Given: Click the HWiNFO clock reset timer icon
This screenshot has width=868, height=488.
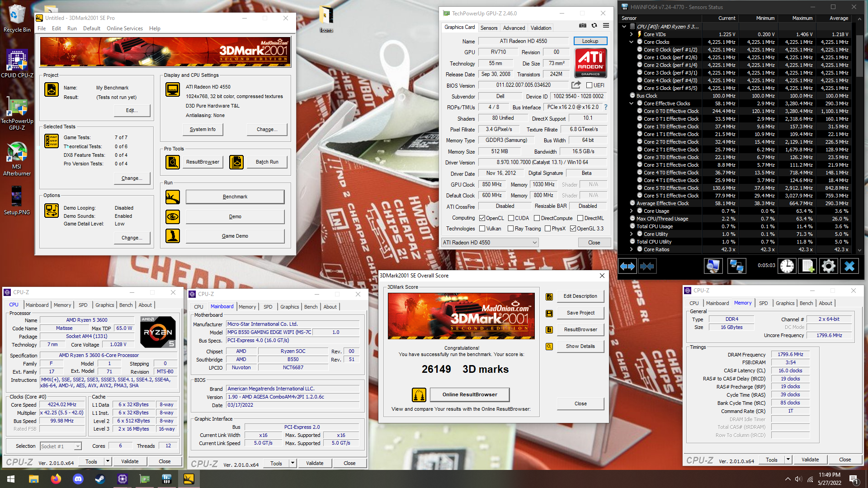Looking at the screenshot, I should [787, 266].
